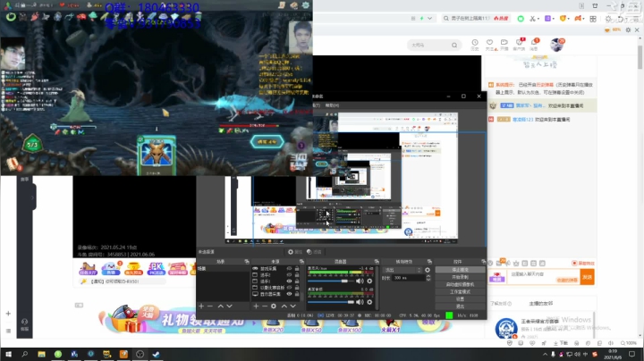Open the scene transition properties gear
Viewport: 644px width, 361px height.
tap(428, 270)
